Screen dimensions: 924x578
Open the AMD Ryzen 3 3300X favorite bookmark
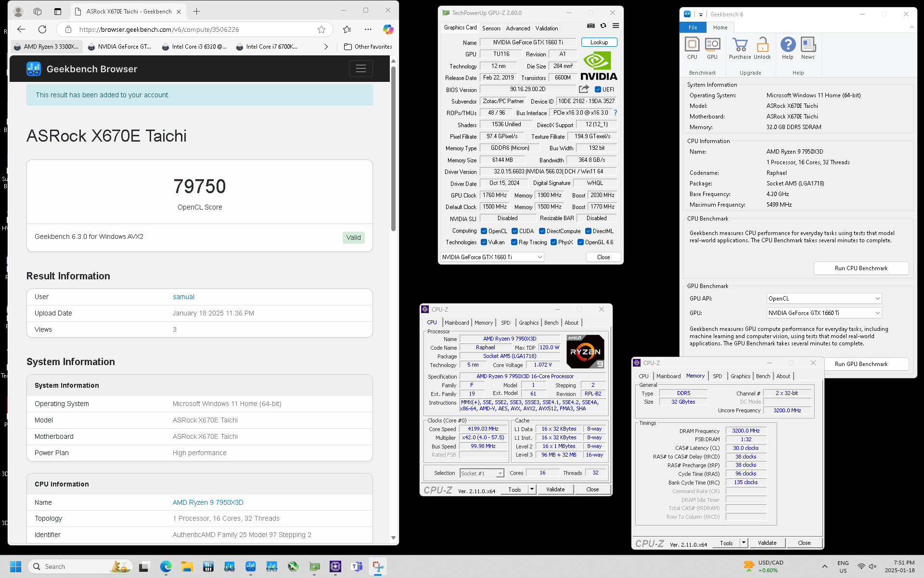(46, 47)
